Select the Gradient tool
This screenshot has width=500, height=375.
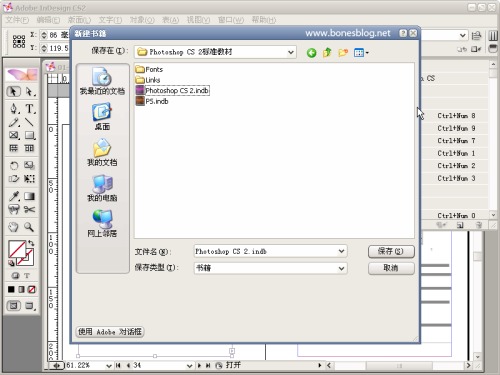point(29,196)
